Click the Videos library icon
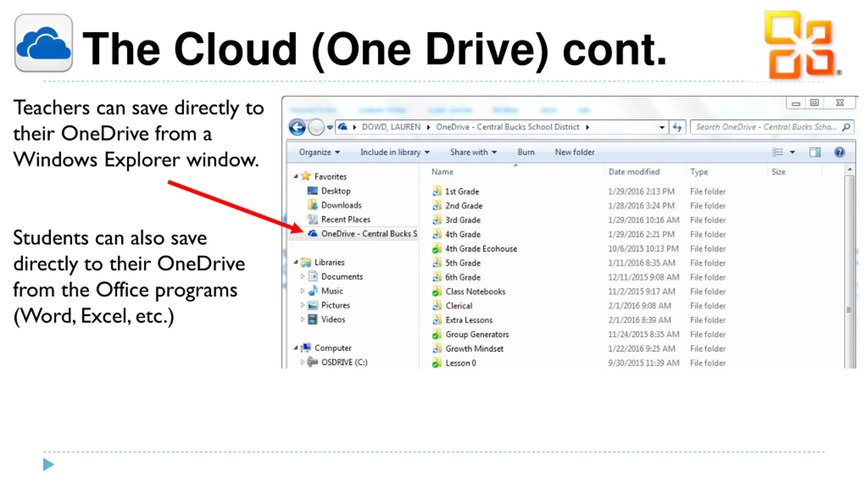Viewport: 868px width, 488px height. click(x=313, y=319)
